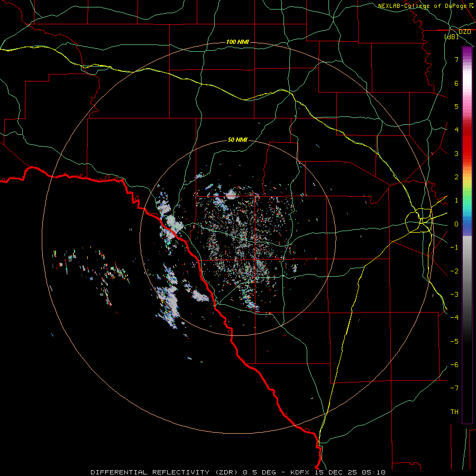Click the -6 tick on the color scale
This screenshot has height=476, width=476.
[x=454, y=365]
